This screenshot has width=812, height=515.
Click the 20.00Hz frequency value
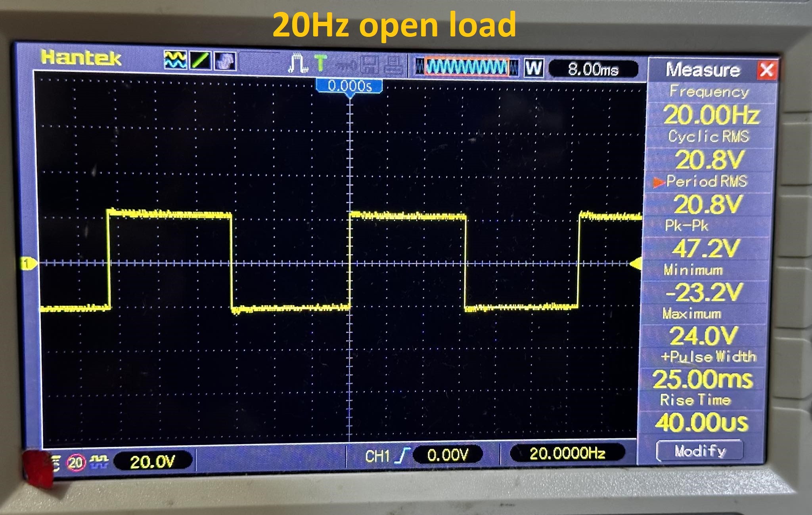pyautogui.click(x=711, y=115)
